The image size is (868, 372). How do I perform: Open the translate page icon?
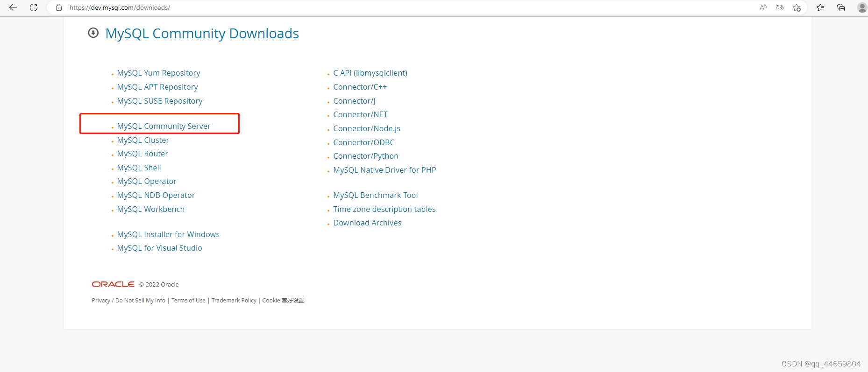tap(780, 7)
